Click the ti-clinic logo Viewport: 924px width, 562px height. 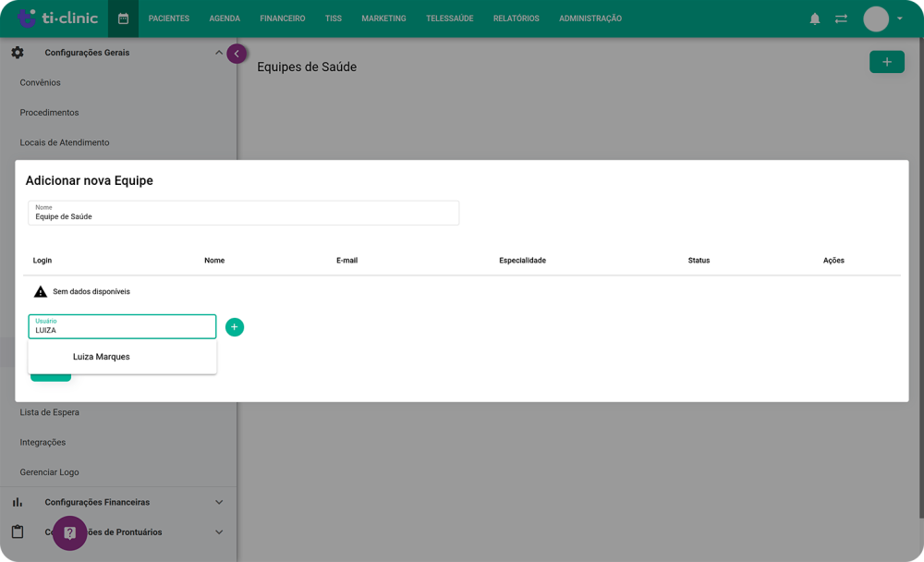[57, 18]
